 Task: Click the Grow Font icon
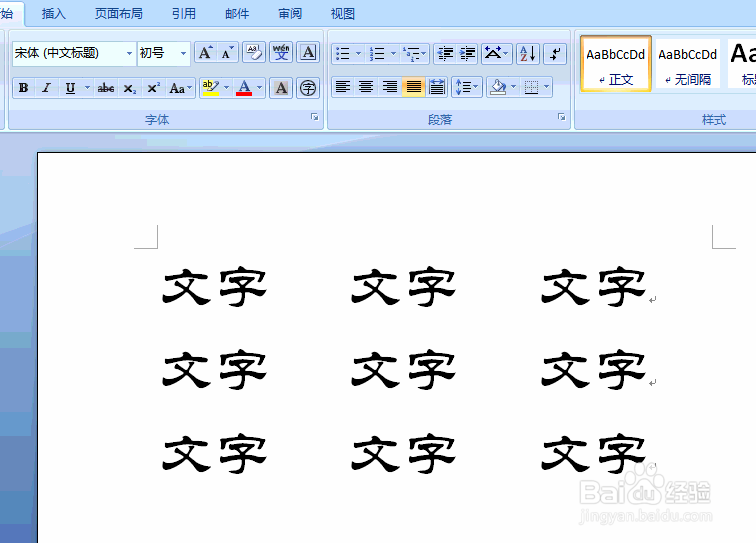tap(206, 53)
